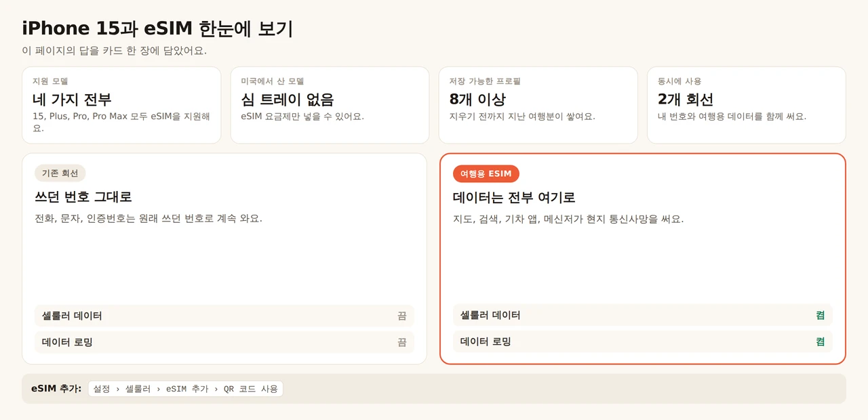Click the text '15, Plus, Pro, Pro Max 모두 eSIM을 지원해요.'
Image resolution: width=868 pixels, height=420 pixels.
pyautogui.click(x=121, y=122)
